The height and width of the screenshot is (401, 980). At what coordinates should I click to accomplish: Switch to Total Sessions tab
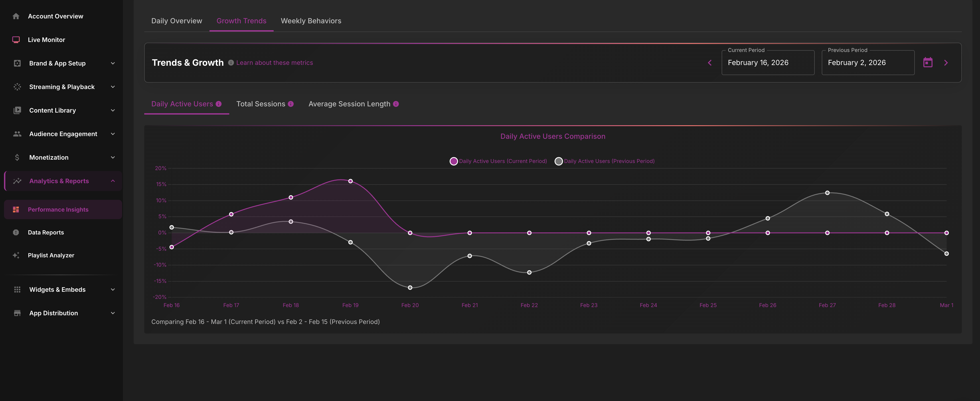(261, 104)
